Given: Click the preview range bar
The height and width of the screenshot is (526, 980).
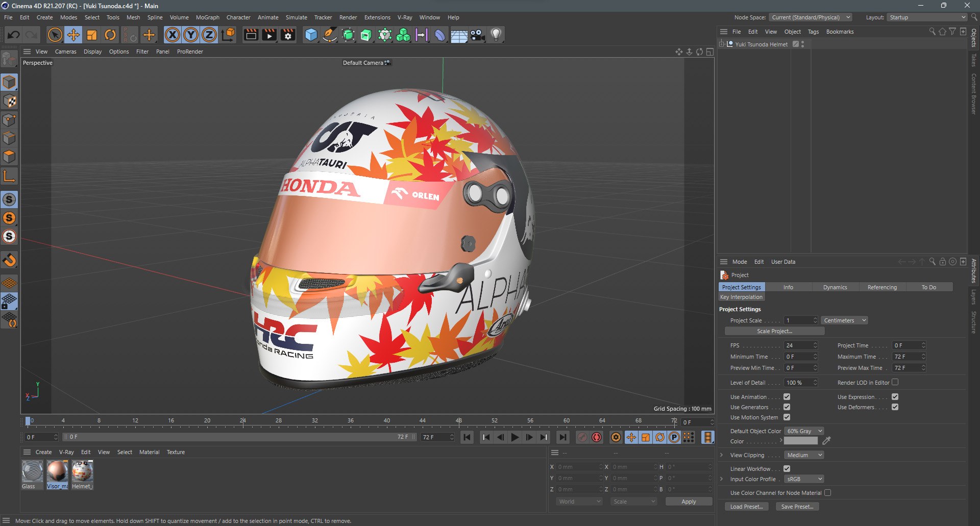Looking at the screenshot, I should (x=239, y=437).
